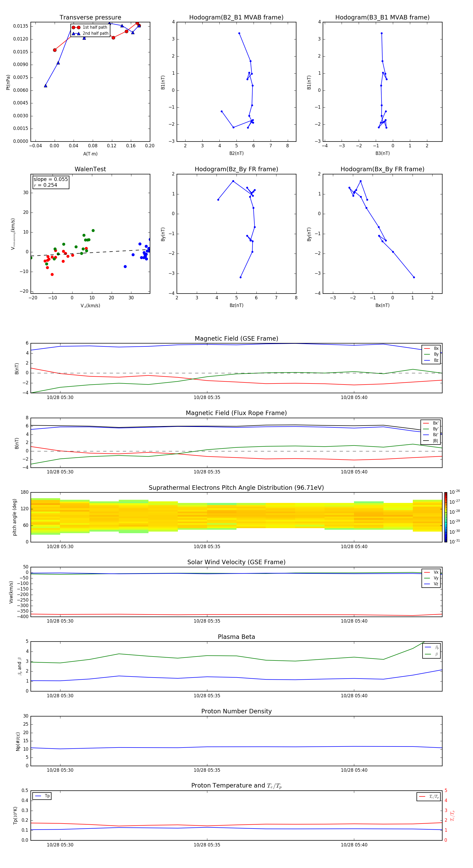
Task: Click the 'B3(nT)' x-axis label
Action: click(x=382, y=153)
